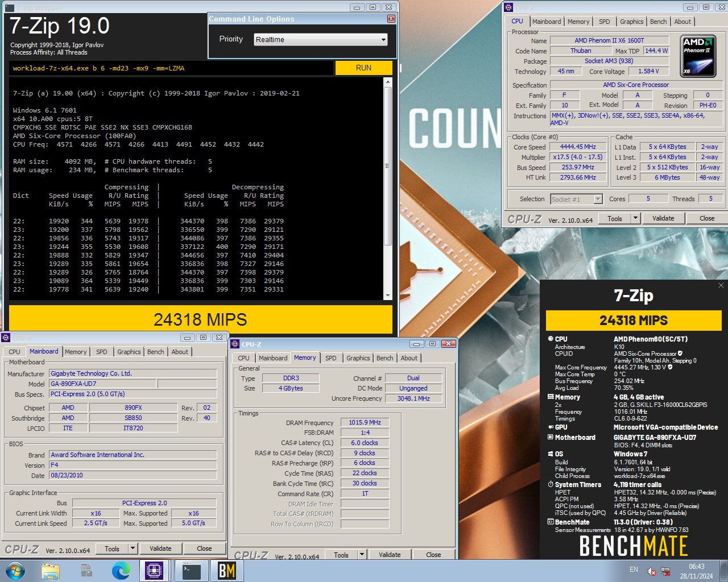Click the network tray icon
Image resolution: width=728 pixels, height=582 pixels.
[x=665, y=571]
